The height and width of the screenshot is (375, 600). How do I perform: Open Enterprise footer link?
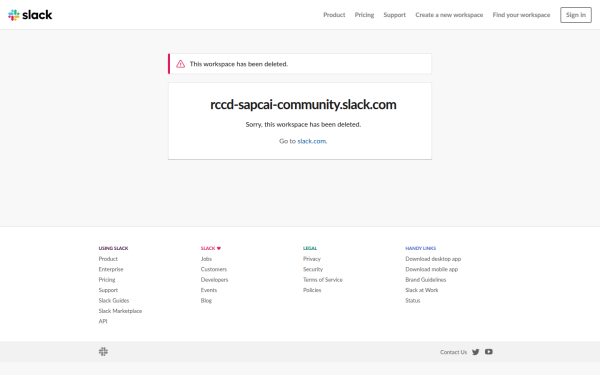point(111,269)
